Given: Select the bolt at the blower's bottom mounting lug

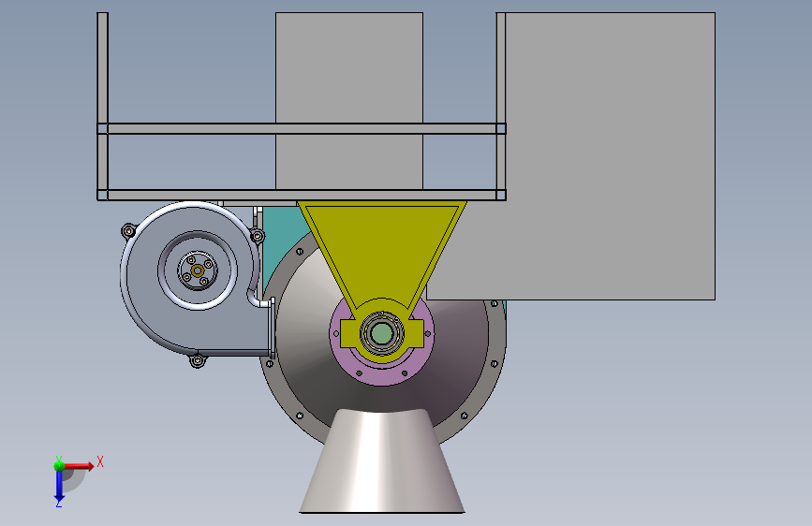Looking at the screenshot, I should 197,360.
